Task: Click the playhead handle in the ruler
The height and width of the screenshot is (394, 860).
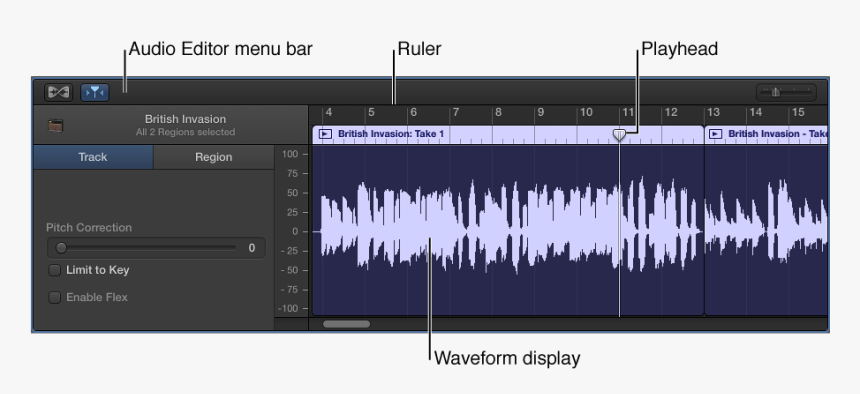Action: 619,135
